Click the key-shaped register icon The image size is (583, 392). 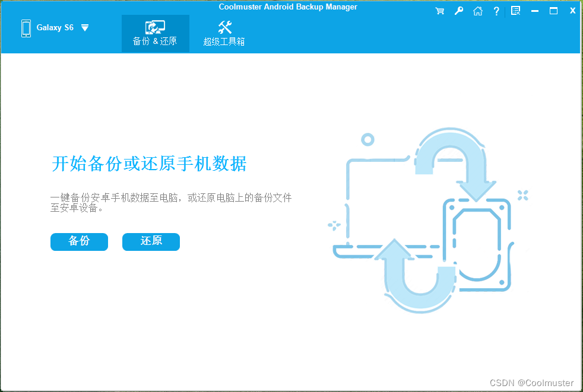[458, 10]
